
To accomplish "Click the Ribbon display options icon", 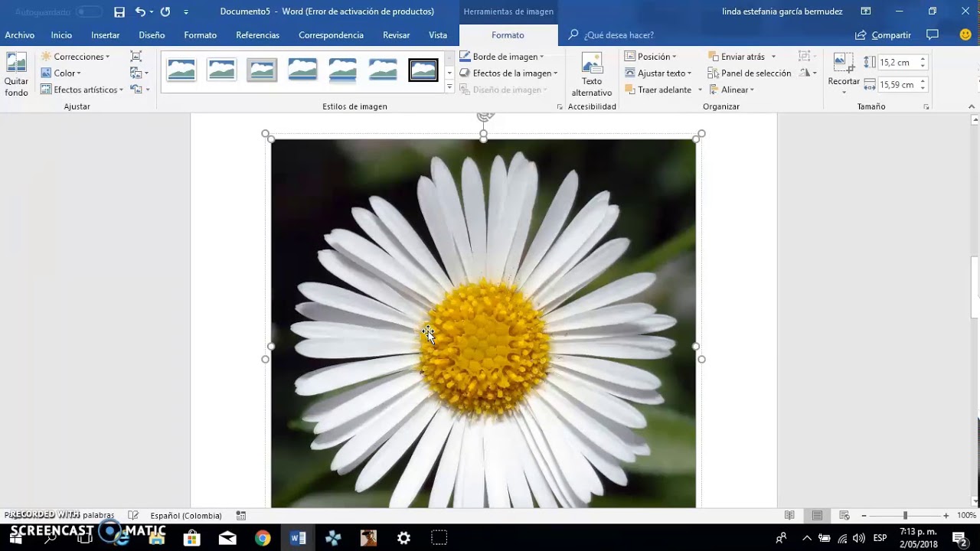I will coord(866,11).
